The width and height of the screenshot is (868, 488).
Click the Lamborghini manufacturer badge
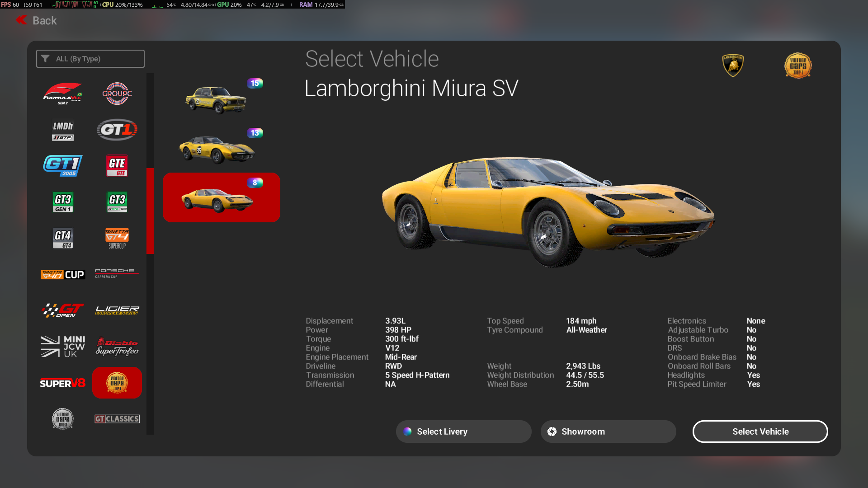(x=733, y=66)
